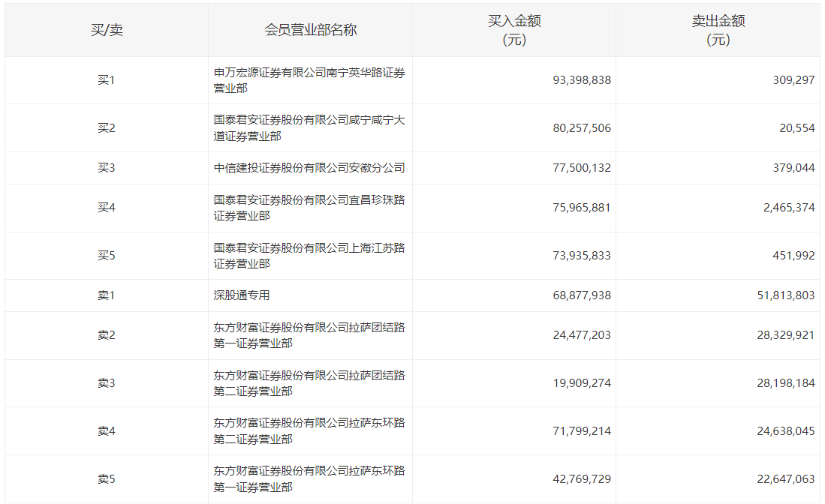This screenshot has width=825, height=504.
Task: Click the 买入金额 column header
Action: (514, 30)
